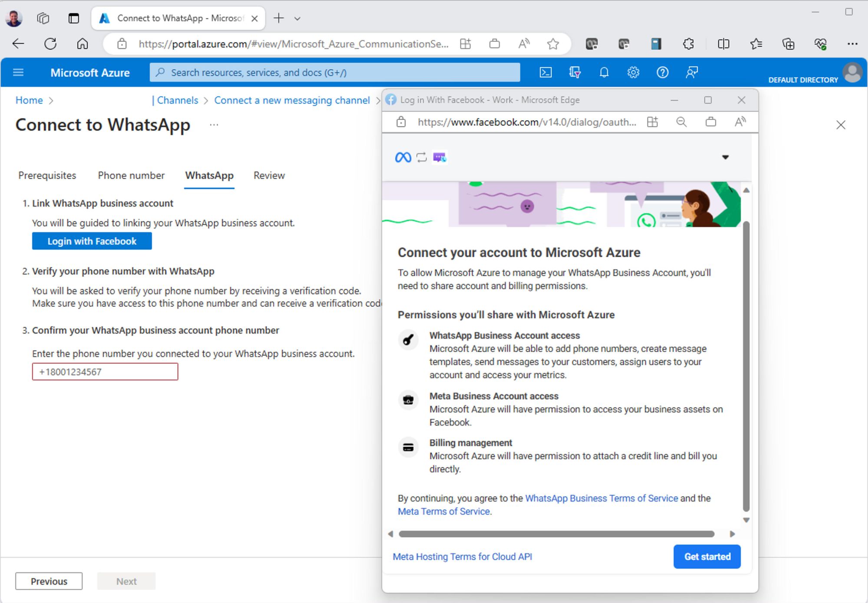Open Azure feedback icon
Image resolution: width=868 pixels, height=603 pixels.
(x=692, y=72)
